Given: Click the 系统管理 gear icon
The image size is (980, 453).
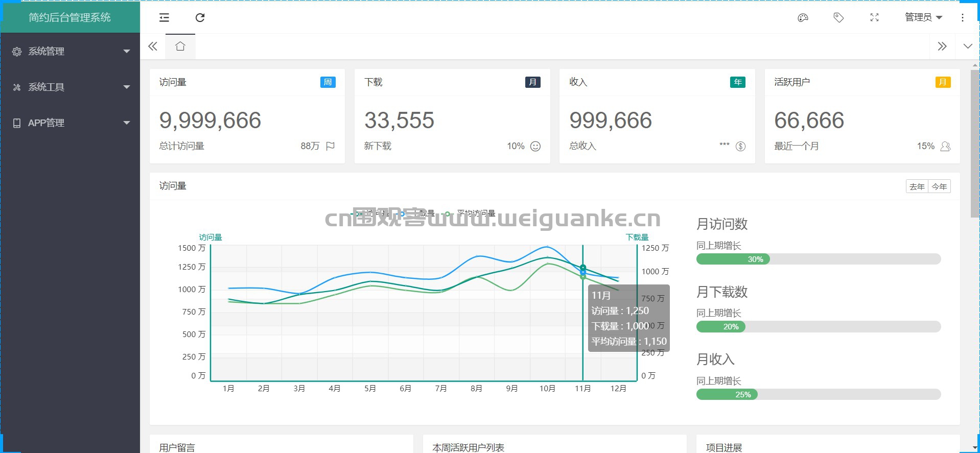Looking at the screenshot, I should [x=17, y=52].
